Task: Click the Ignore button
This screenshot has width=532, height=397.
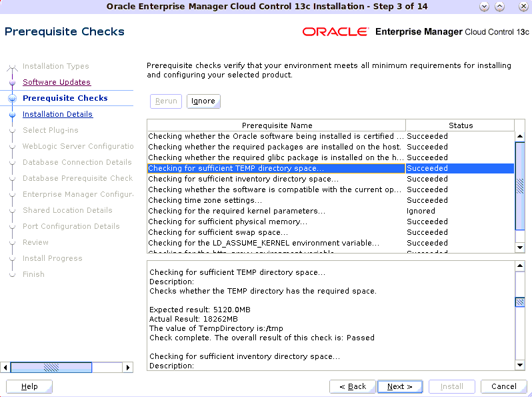Action: (203, 101)
